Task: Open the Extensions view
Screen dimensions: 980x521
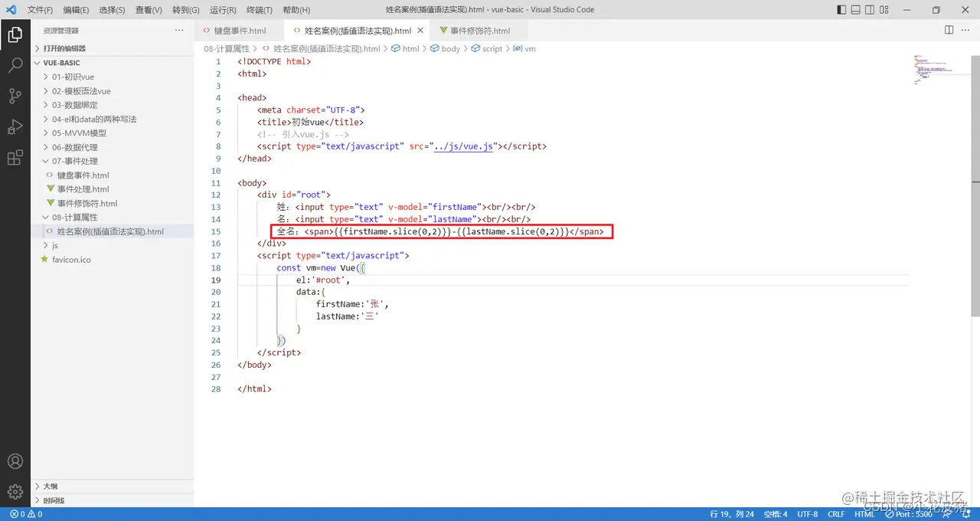Action: pyautogui.click(x=15, y=158)
